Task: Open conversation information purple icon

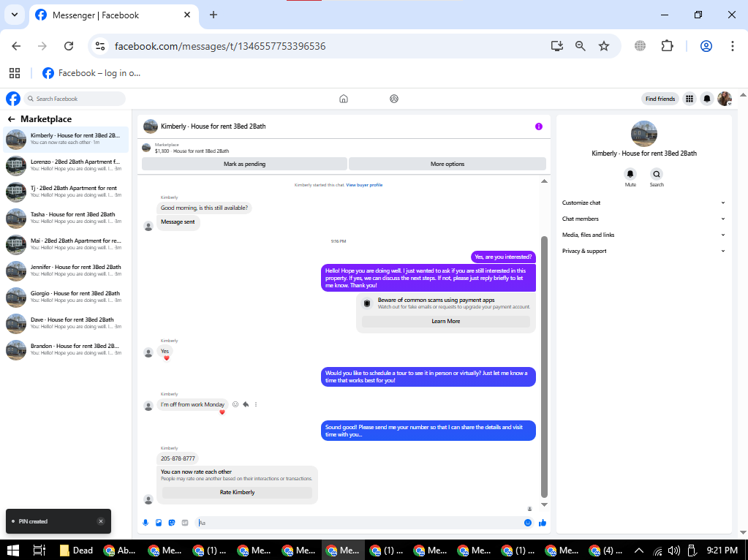Action: pos(539,126)
